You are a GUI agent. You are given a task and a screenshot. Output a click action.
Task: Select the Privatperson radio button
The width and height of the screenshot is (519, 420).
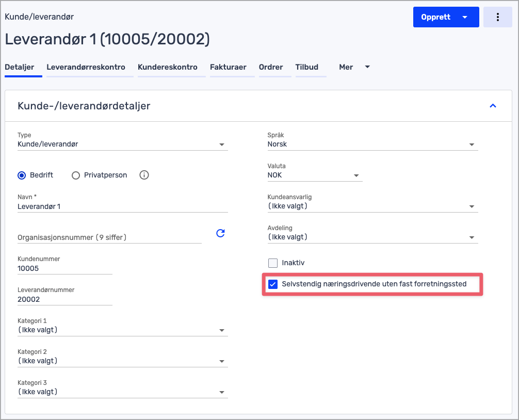[76, 175]
